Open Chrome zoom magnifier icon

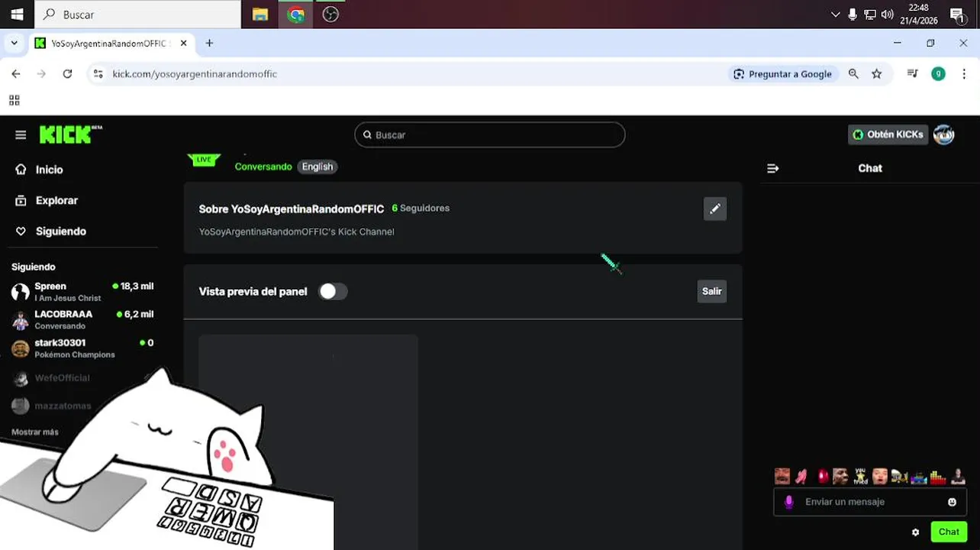pyautogui.click(x=853, y=74)
